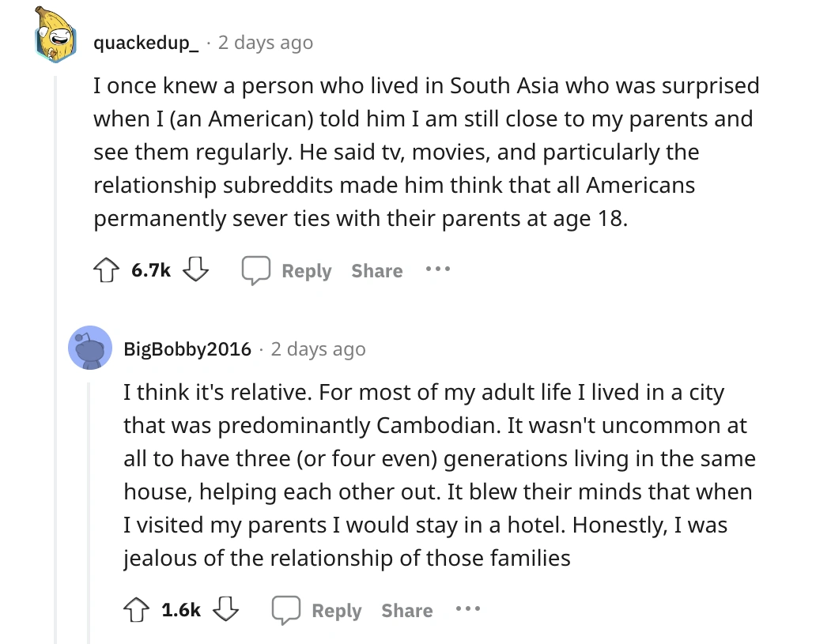Screen dimensions: 816x644
Task: Open the reply box under BigBobby2016's comment
Action: pyautogui.click(x=336, y=610)
